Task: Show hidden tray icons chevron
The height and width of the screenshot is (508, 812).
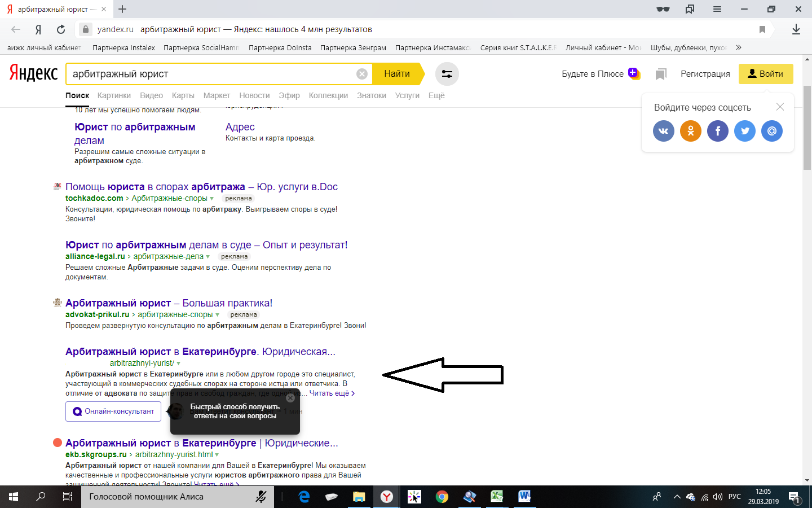Action: [x=677, y=497]
